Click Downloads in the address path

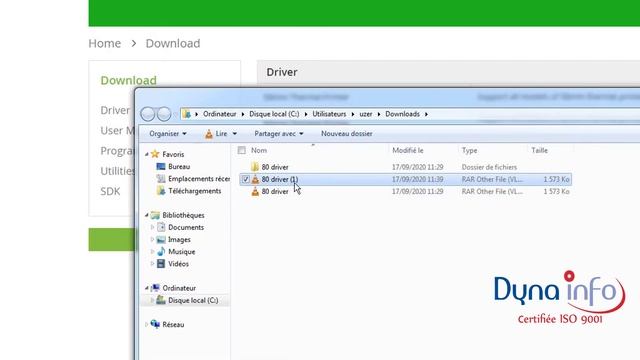[402, 114]
